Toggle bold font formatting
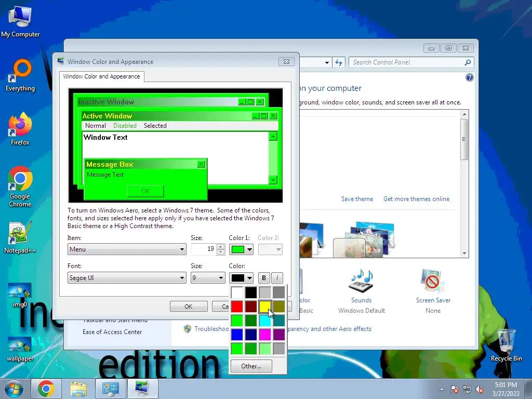 263,278
